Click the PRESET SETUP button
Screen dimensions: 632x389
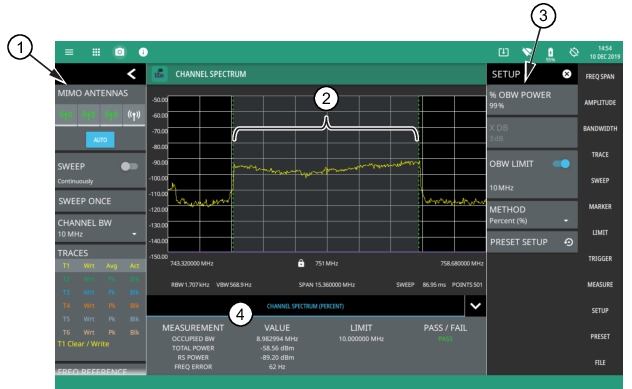pos(532,242)
